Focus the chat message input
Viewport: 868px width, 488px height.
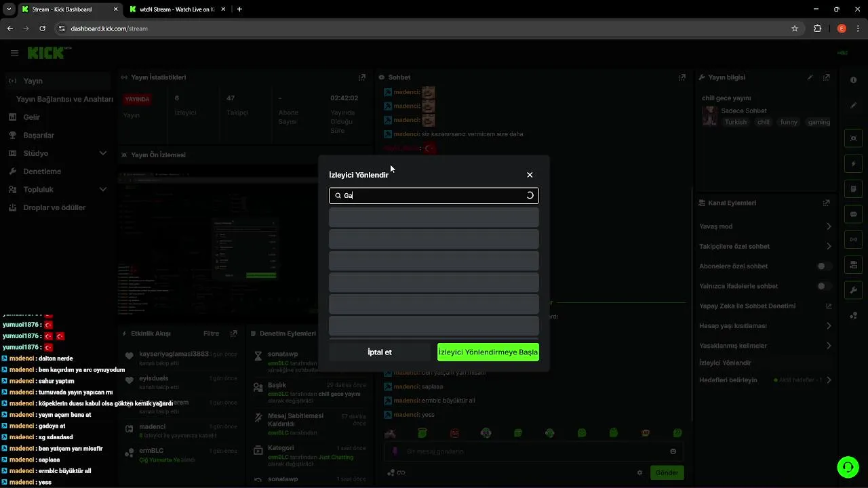click(x=533, y=451)
